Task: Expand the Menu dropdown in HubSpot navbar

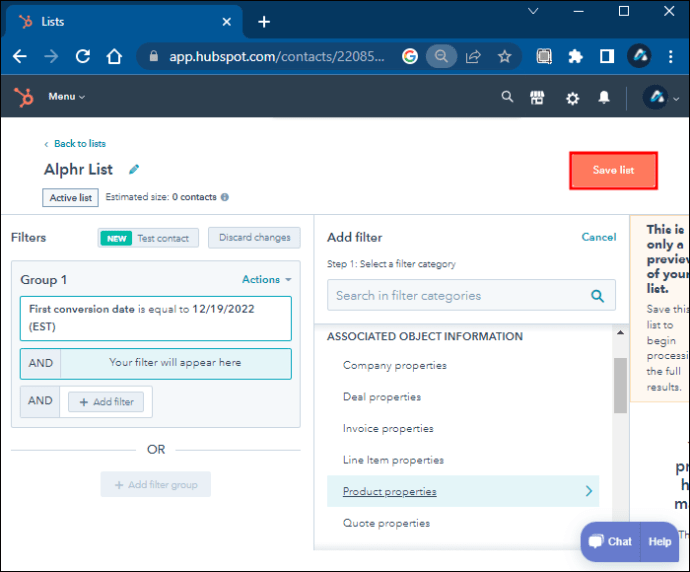Action: tap(66, 96)
